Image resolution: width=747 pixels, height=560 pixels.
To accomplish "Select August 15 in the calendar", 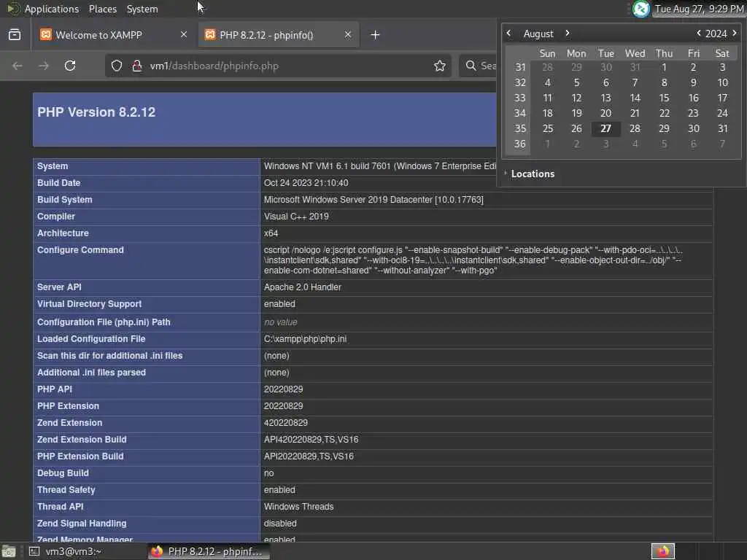I will pyautogui.click(x=664, y=98).
